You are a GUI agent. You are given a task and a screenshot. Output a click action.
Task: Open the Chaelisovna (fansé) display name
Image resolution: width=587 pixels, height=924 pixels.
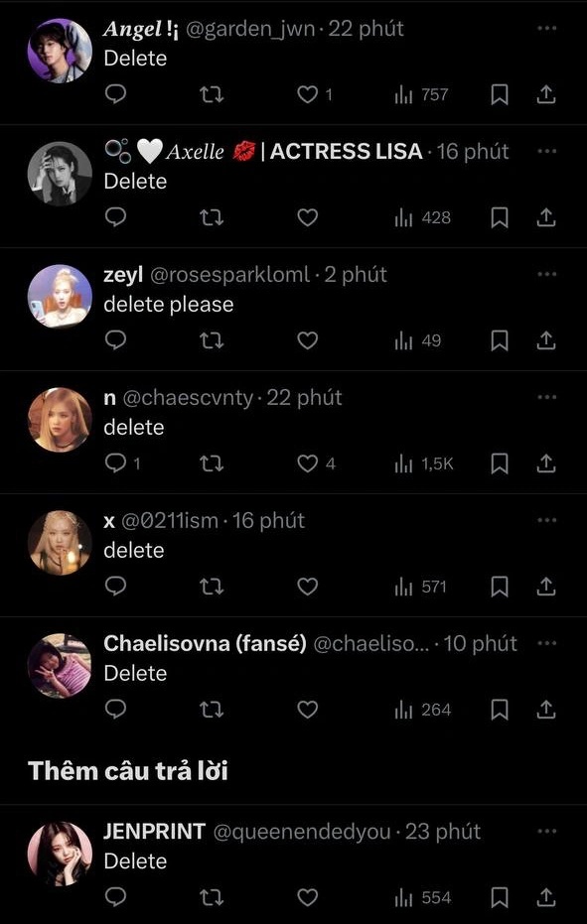[x=206, y=643]
